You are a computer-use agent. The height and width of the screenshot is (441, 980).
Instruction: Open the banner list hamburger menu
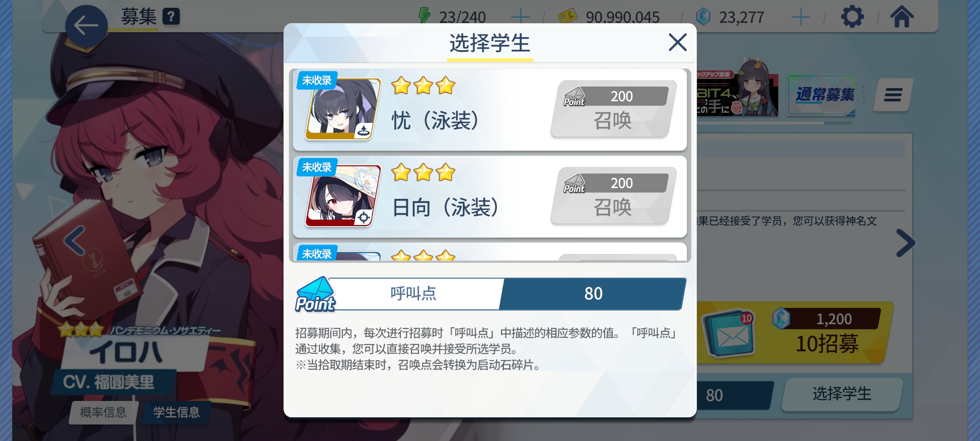tap(893, 95)
